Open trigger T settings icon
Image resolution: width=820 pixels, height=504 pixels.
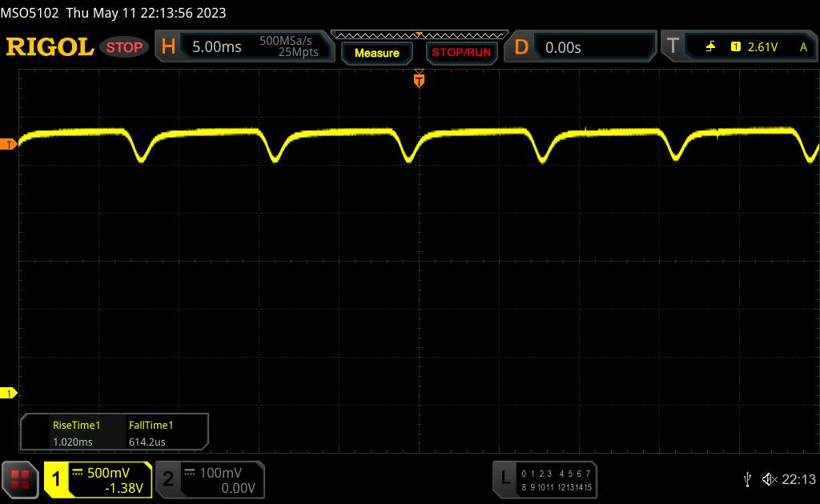tap(672, 47)
